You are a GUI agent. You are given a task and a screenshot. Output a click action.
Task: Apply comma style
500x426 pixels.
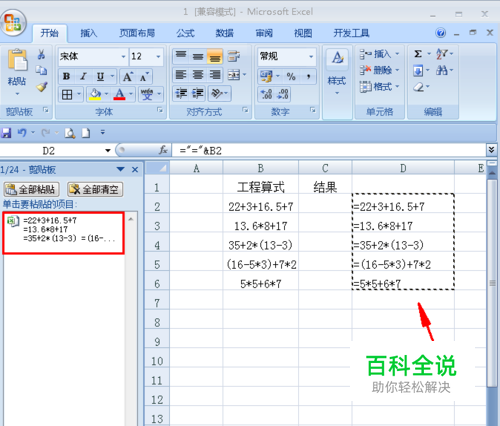309,77
